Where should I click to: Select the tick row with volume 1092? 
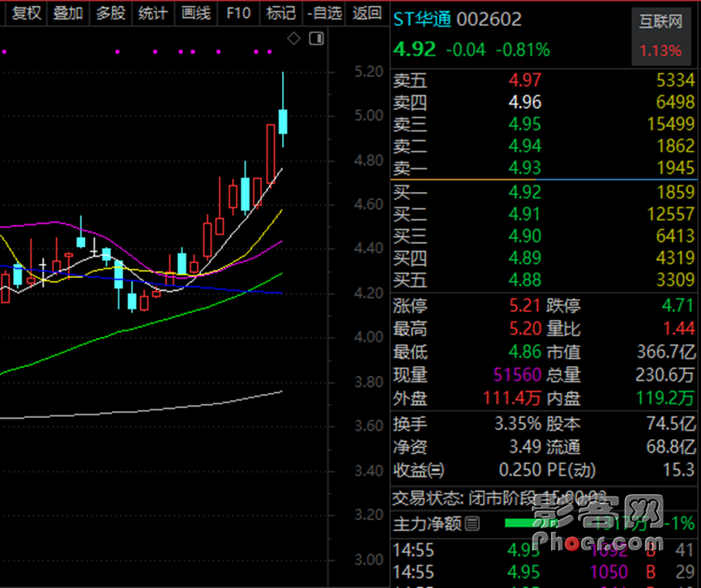[544, 551]
